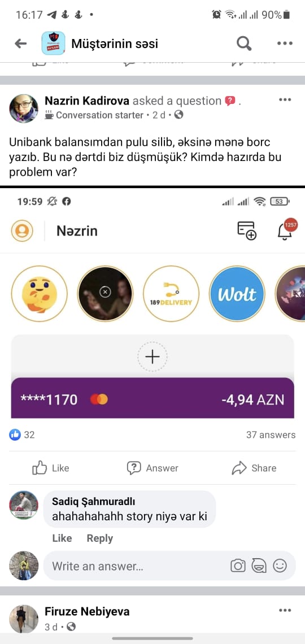Like the post with thumbs-up button

[50, 468]
